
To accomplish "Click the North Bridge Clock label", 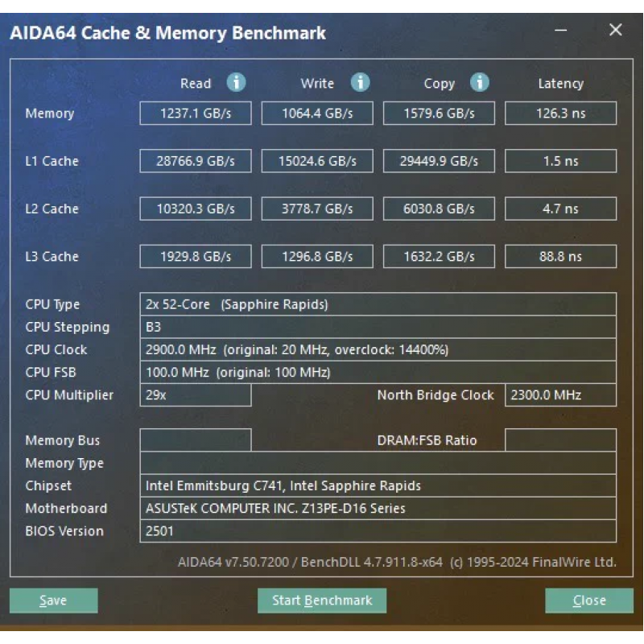I will 436,395.
